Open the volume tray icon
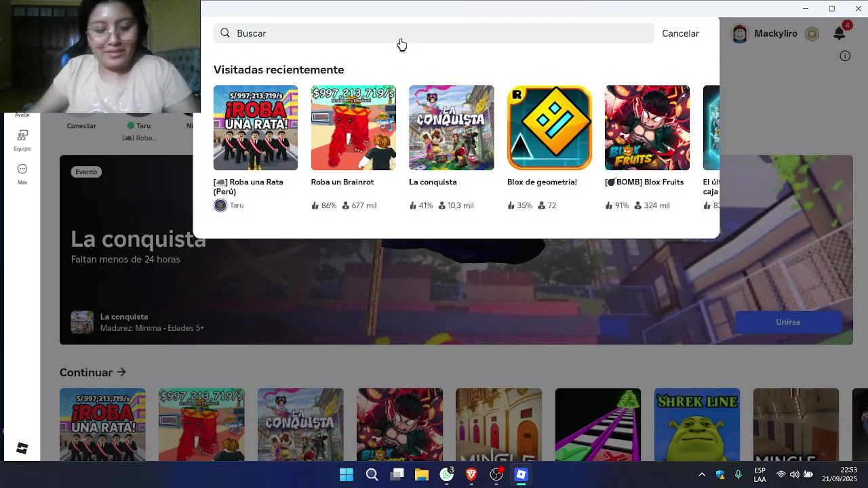 [x=794, y=474]
